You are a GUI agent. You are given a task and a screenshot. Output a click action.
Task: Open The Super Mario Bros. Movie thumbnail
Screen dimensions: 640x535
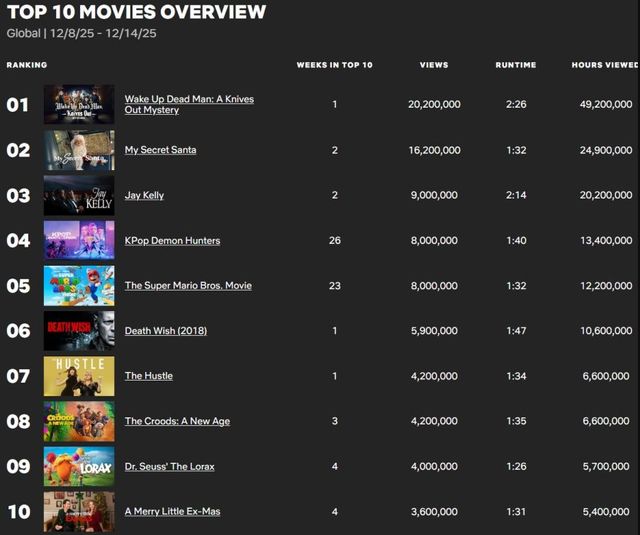pyautogui.click(x=79, y=285)
